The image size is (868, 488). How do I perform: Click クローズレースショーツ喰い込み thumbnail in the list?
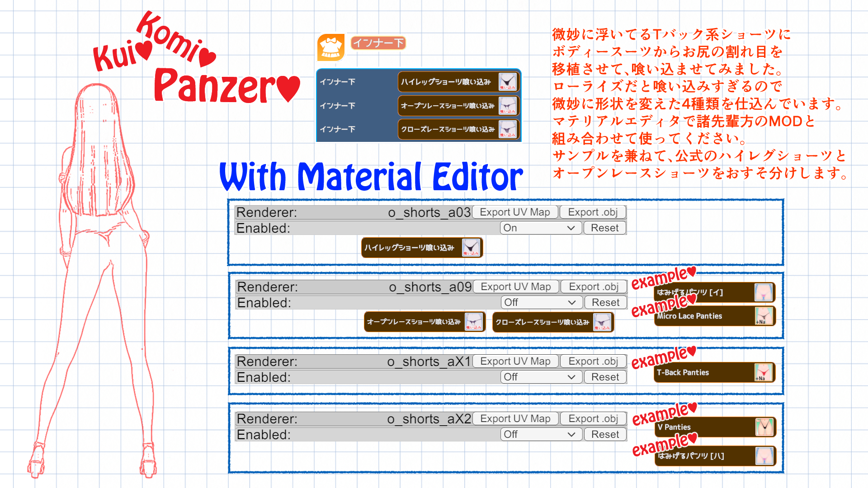coord(508,130)
